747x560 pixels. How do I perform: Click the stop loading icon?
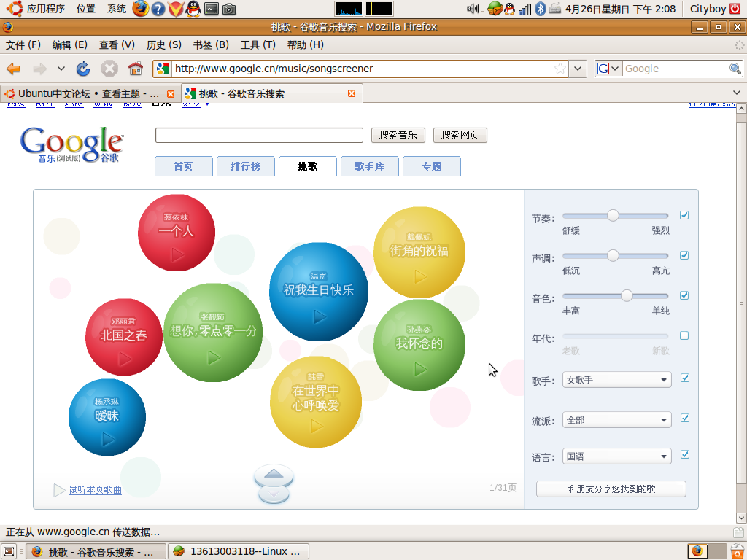click(x=109, y=69)
